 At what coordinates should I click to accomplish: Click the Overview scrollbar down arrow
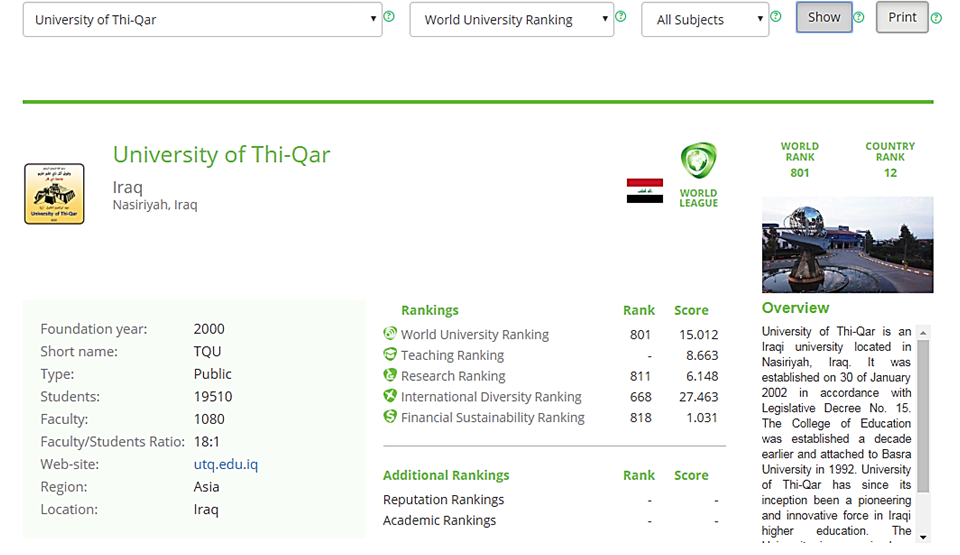click(x=923, y=536)
